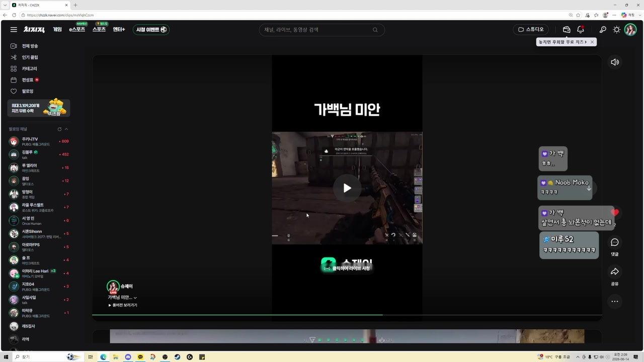Play the clip video
Viewport: 644px width, 362px height.
[x=347, y=188]
